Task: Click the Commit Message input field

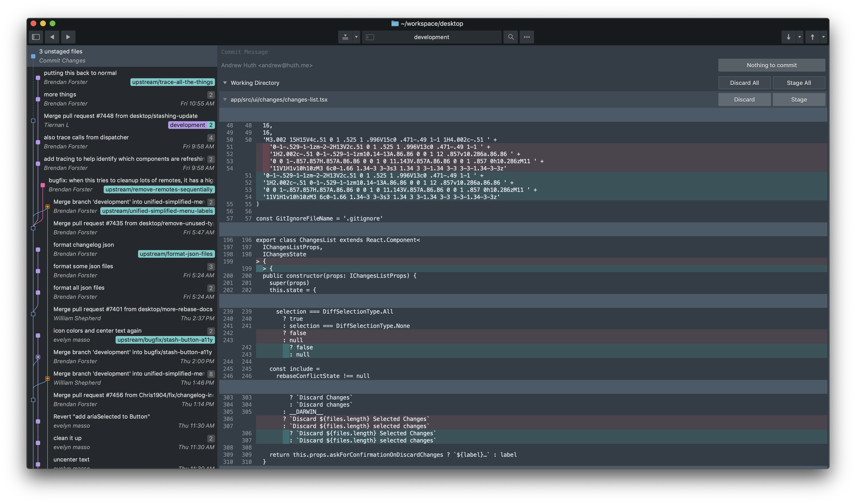Action: (374, 52)
